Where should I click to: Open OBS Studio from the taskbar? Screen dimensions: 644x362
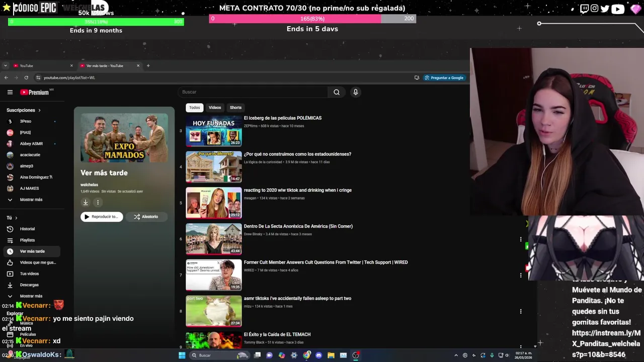coord(356,355)
